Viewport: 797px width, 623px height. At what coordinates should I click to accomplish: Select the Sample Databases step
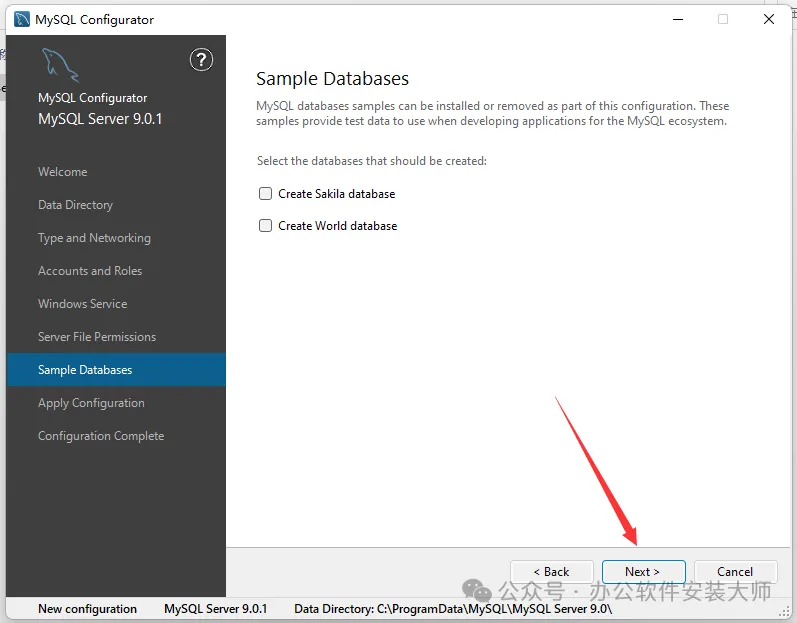[x=116, y=370]
